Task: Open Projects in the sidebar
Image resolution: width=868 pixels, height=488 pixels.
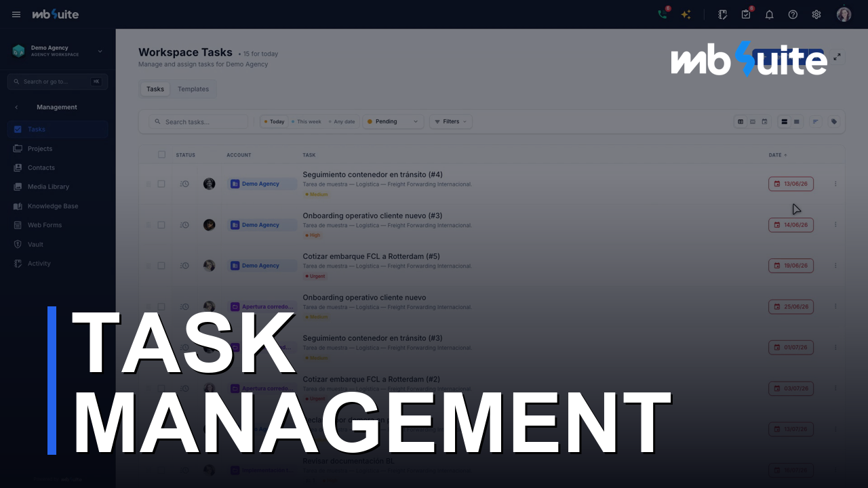Action: [x=58, y=148]
